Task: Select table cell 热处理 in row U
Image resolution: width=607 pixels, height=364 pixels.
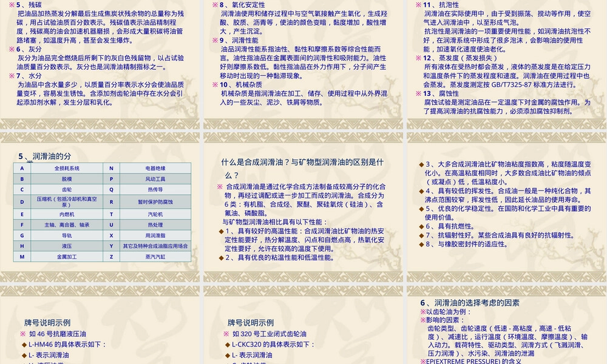Action: (x=155, y=224)
